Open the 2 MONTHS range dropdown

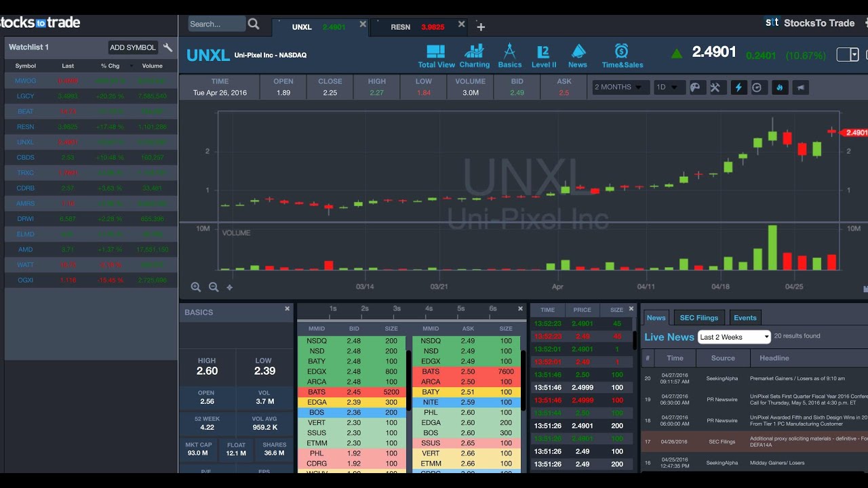pyautogui.click(x=620, y=87)
